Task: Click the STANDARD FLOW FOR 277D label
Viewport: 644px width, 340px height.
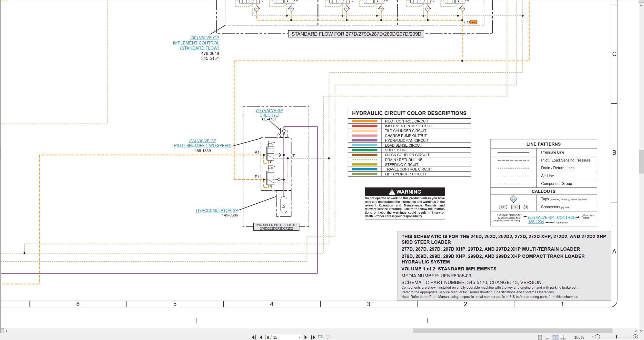Action: pyautogui.click(x=356, y=34)
